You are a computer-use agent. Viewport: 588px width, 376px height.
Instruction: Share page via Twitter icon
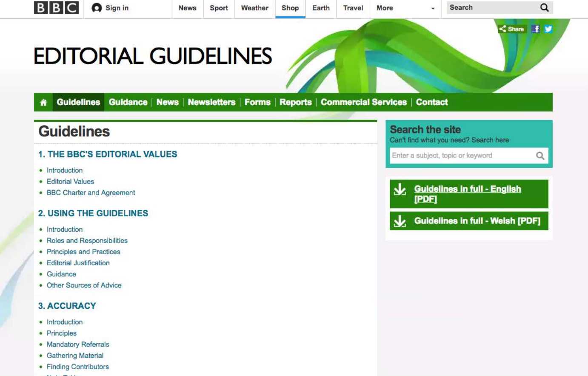point(548,29)
